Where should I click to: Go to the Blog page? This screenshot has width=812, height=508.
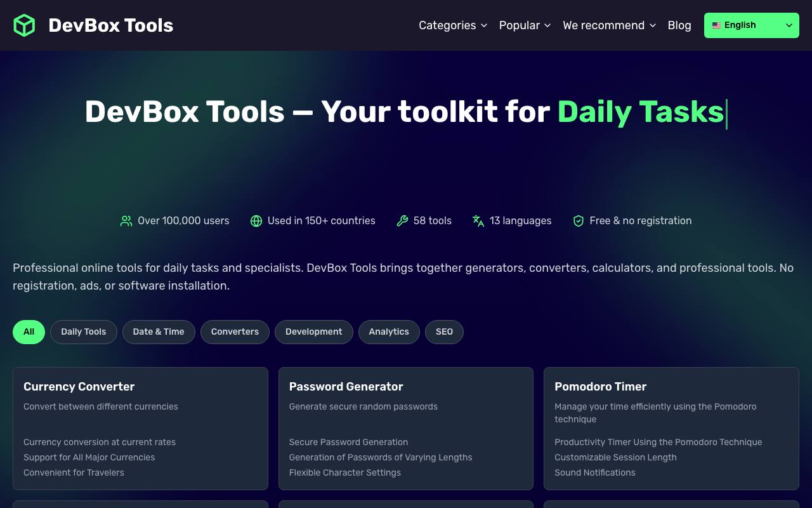click(679, 25)
